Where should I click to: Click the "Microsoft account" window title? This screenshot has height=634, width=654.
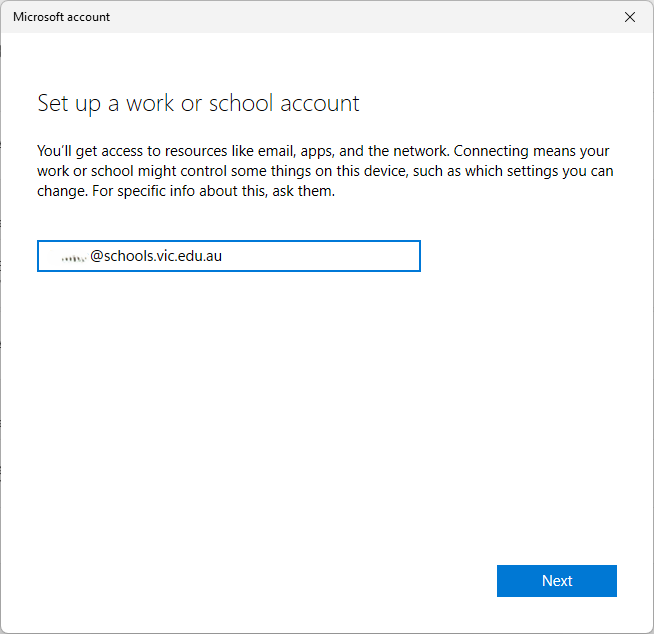pos(61,17)
